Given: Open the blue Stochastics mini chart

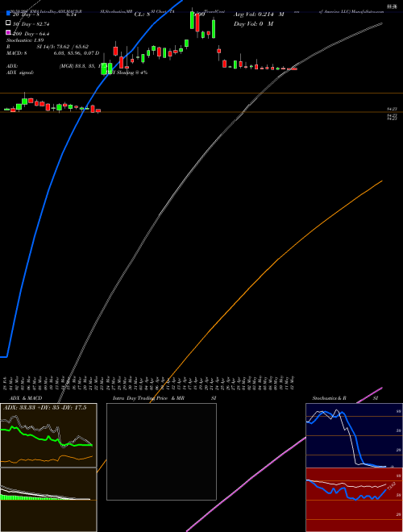Looking at the screenshot, I should pyautogui.click(x=354, y=435).
